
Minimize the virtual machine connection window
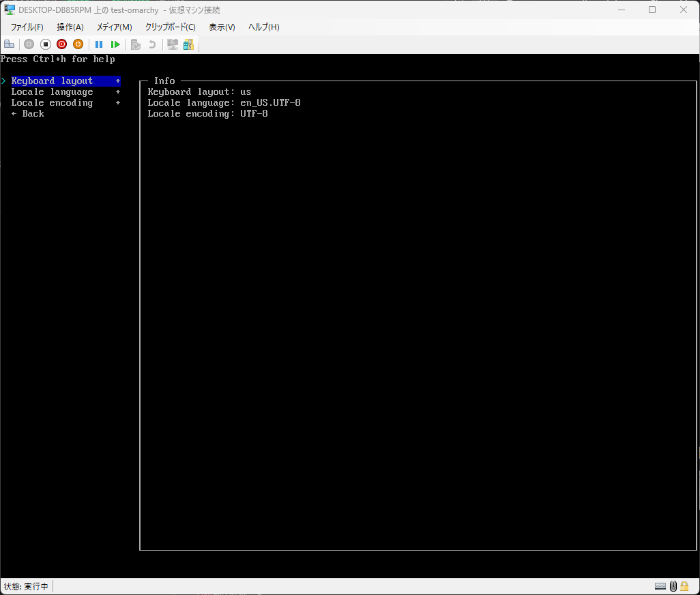[622, 10]
